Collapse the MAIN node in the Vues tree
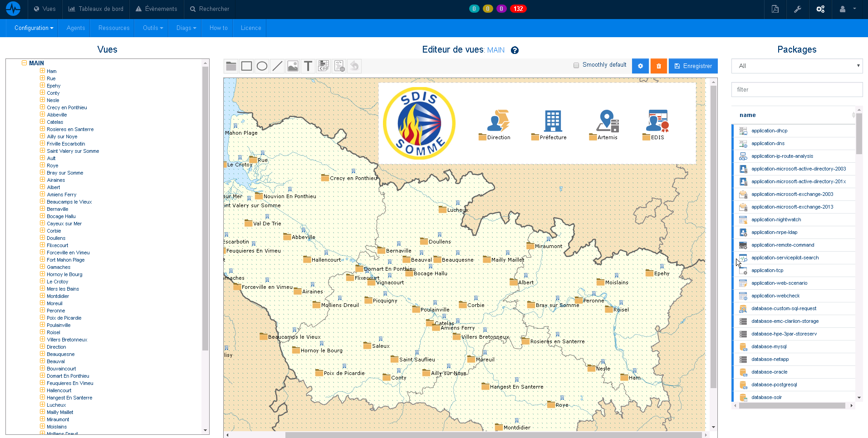The height and width of the screenshot is (438, 868). [x=24, y=63]
